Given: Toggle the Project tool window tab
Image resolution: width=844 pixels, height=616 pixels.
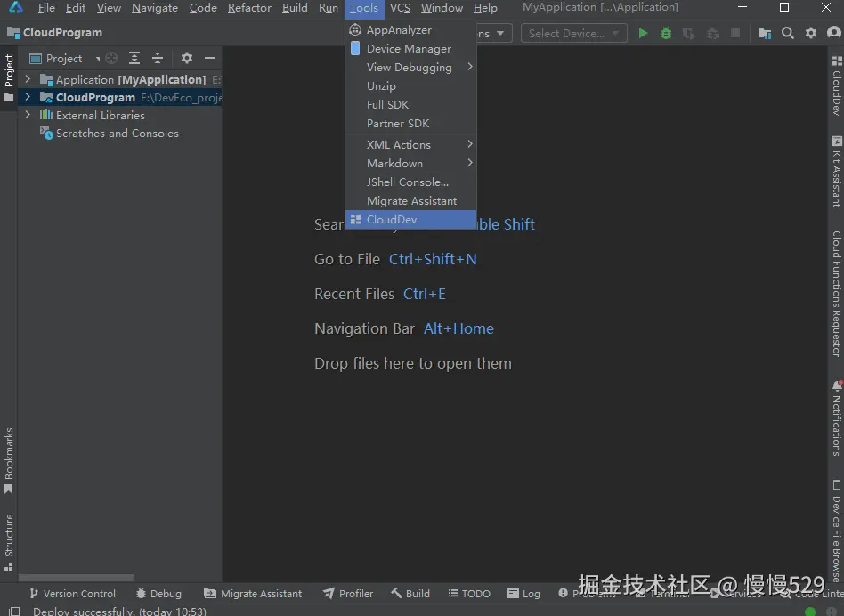Looking at the screenshot, I should point(9,77).
